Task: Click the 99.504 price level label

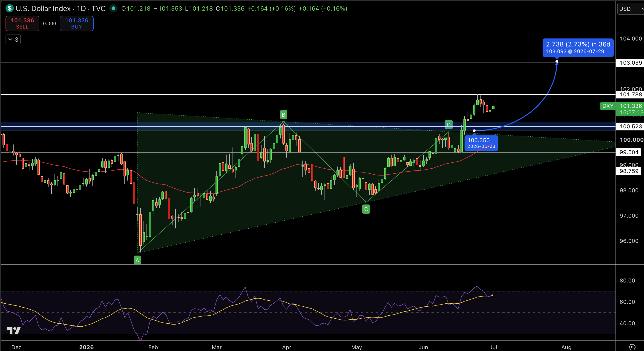Action: click(629, 152)
